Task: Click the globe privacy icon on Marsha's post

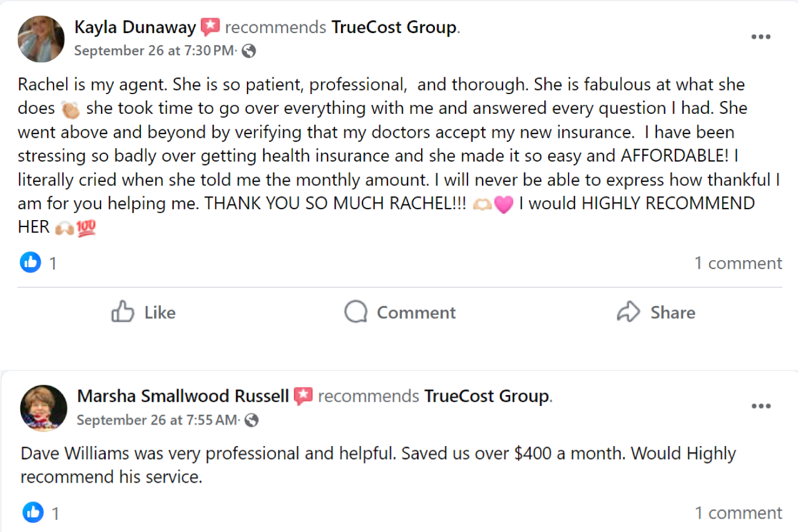Action: (251, 420)
